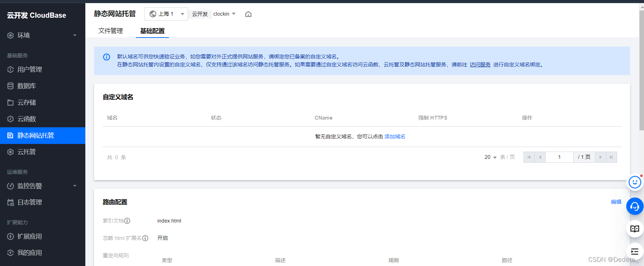Select 静态网站托管 in sidebar
644x266 pixels.
point(42,136)
